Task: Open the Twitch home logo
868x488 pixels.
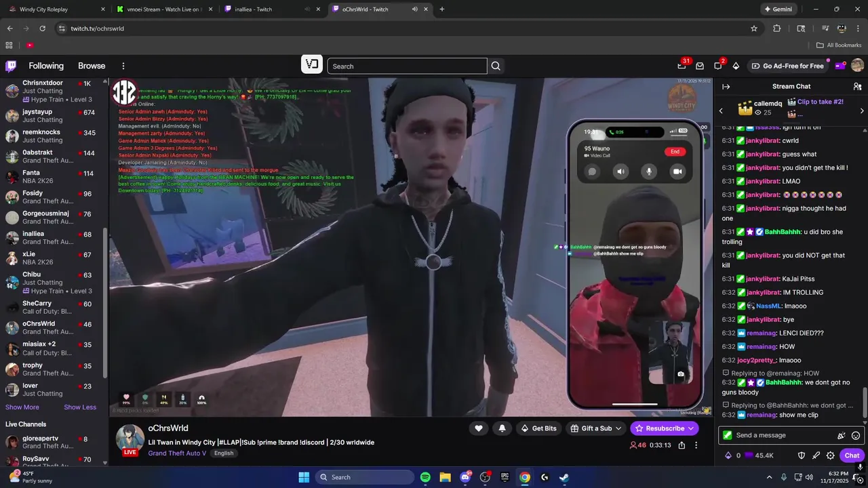Action: [x=11, y=66]
